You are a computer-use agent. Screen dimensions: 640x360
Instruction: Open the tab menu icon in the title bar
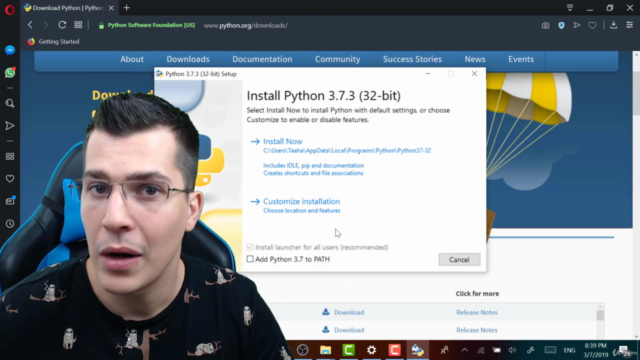pyautogui.click(x=570, y=8)
